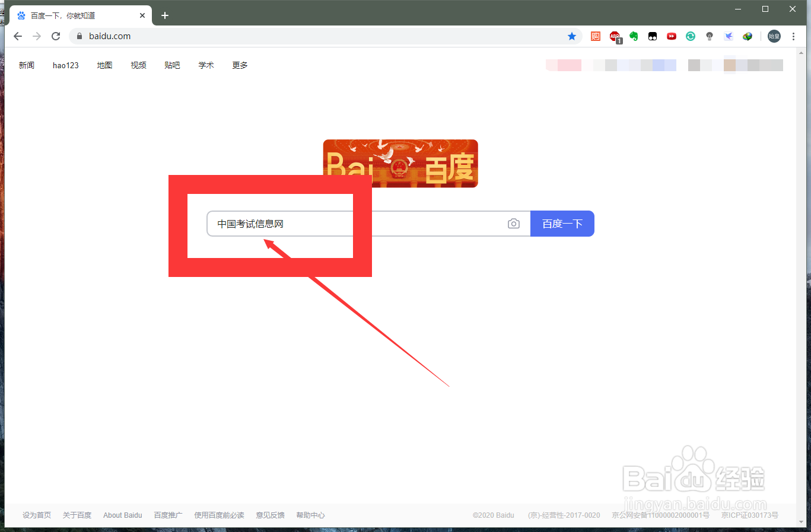The height and width of the screenshot is (532, 811).
Task: Click the 意见反馈 footer link
Action: tap(271, 515)
